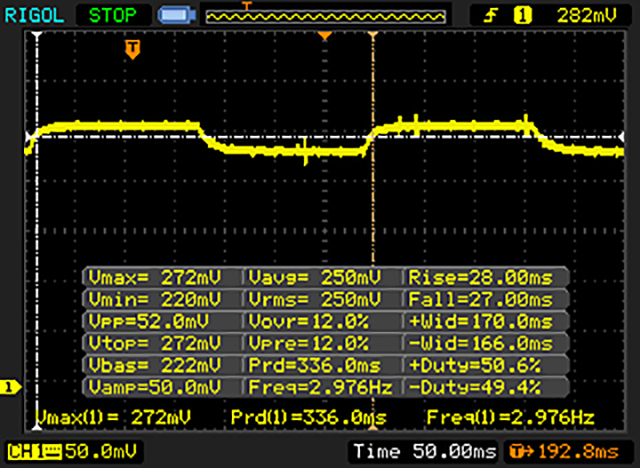The width and height of the screenshot is (640, 468).
Task: Click the CH1 coupling icon label
Action: click(34, 452)
